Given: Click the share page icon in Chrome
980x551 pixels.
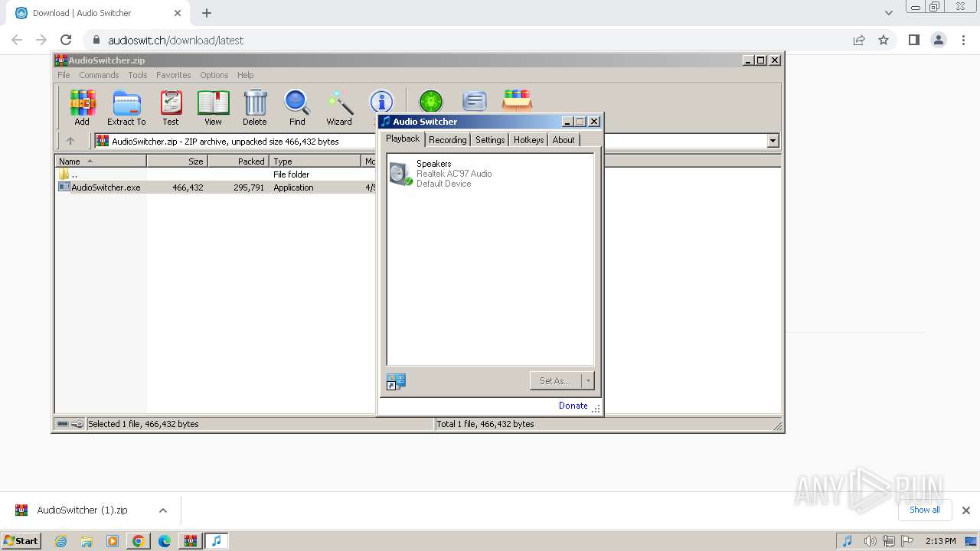Looking at the screenshot, I should [x=859, y=40].
